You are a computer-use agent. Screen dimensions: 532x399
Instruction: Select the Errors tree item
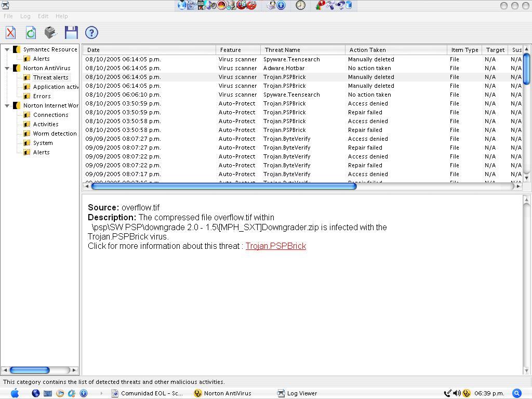click(x=42, y=96)
